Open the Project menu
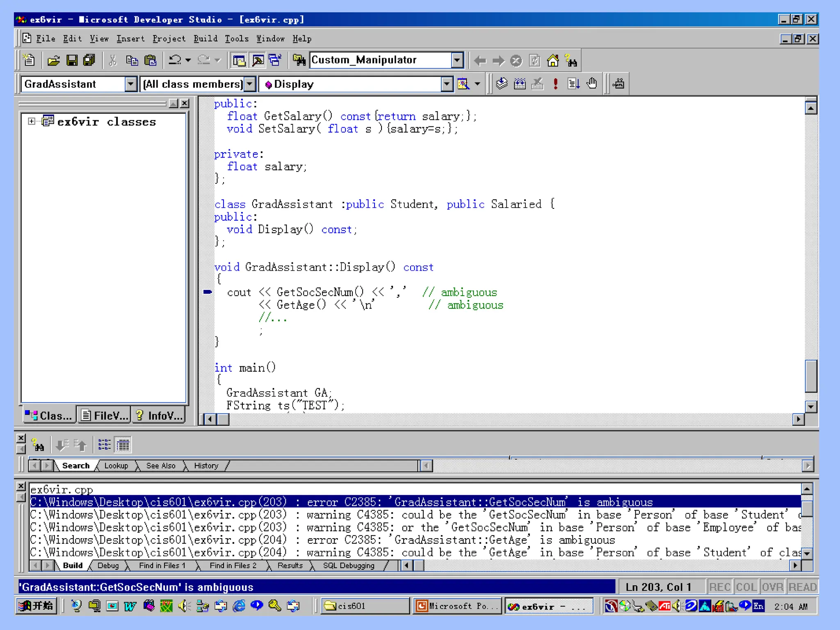The width and height of the screenshot is (840, 630). pos(169,39)
